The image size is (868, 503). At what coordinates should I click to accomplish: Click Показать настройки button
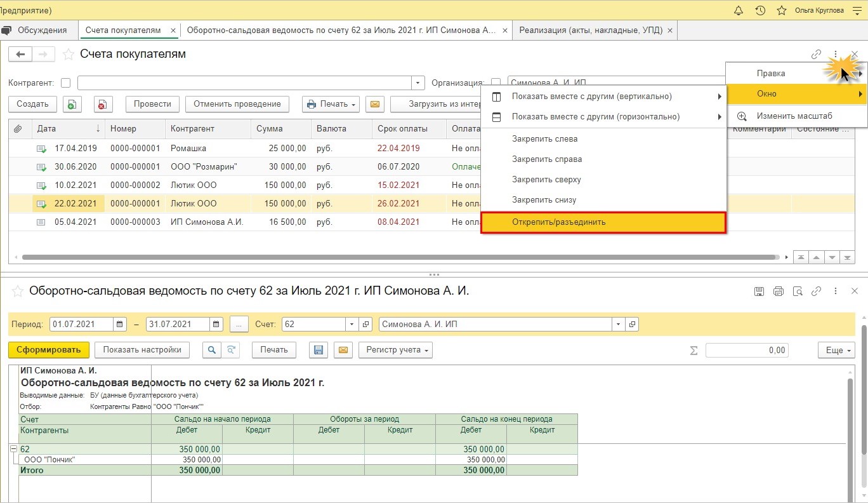point(142,350)
